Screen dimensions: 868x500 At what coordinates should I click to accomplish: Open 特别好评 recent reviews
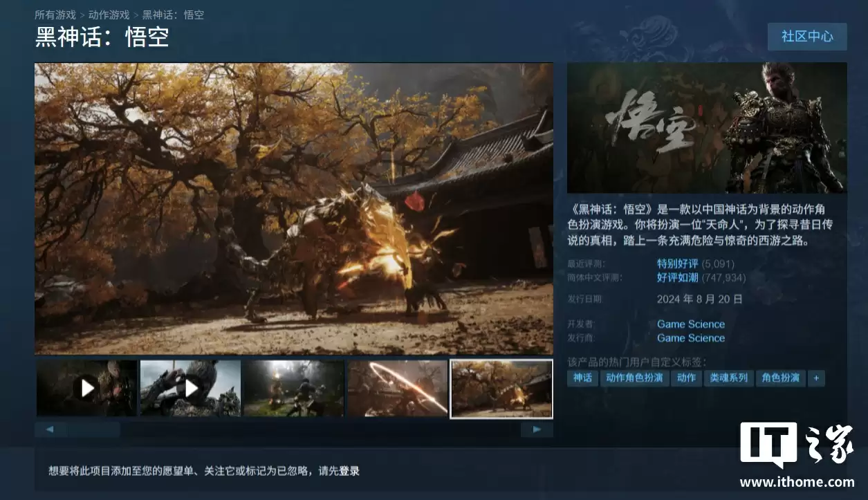[x=677, y=263]
